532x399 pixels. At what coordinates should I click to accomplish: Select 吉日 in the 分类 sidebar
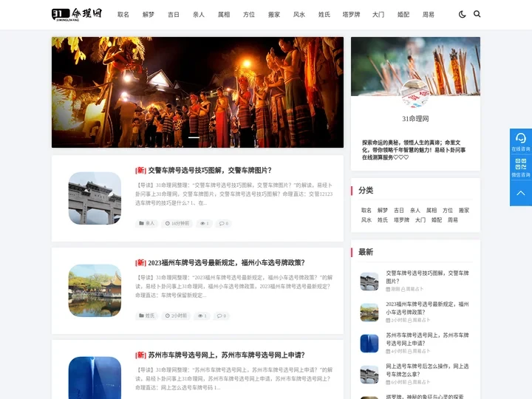coord(399,211)
